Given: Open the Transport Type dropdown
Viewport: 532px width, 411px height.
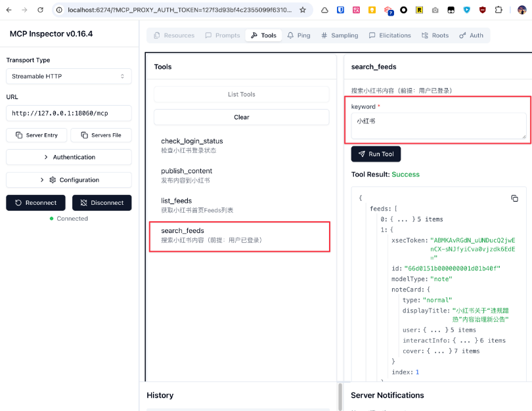Looking at the screenshot, I should 69,76.
